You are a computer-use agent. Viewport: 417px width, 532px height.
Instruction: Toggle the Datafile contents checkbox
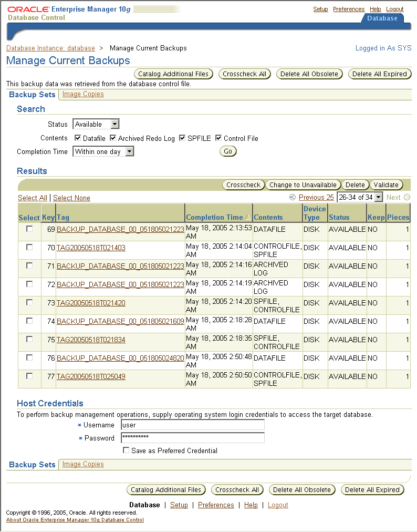(x=78, y=138)
